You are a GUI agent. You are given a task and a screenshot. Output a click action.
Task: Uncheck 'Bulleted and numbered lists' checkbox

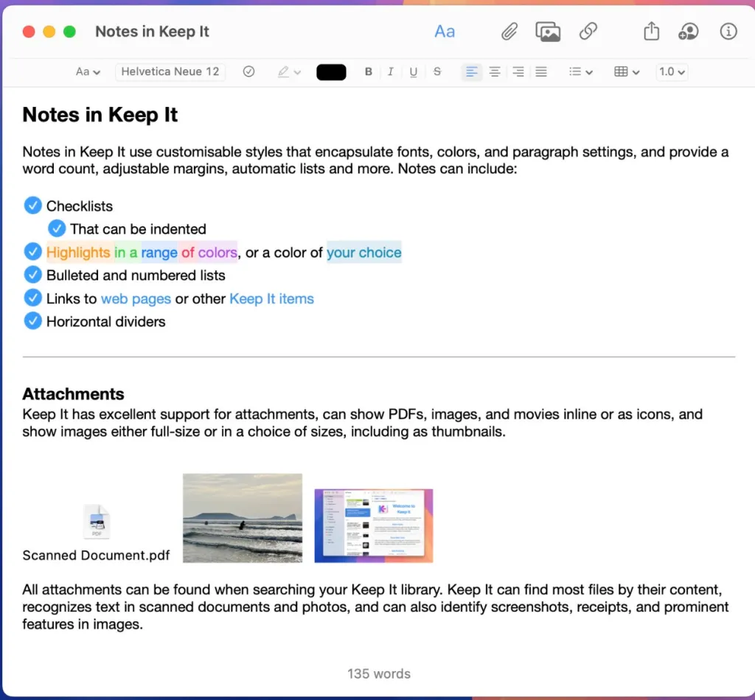click(x=32, y=275)
